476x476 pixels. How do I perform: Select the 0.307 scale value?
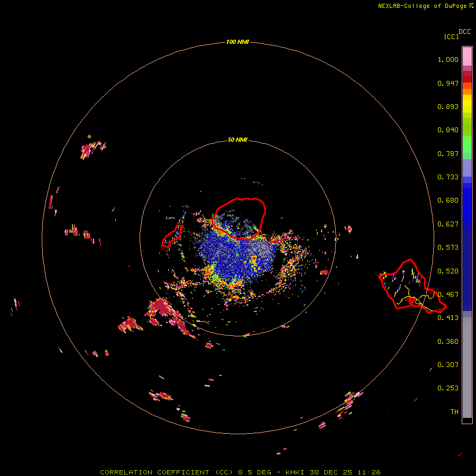(448, 364)
